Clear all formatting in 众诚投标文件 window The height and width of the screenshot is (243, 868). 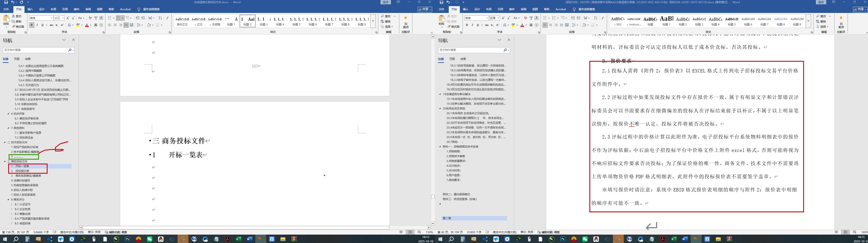(90, 18)
